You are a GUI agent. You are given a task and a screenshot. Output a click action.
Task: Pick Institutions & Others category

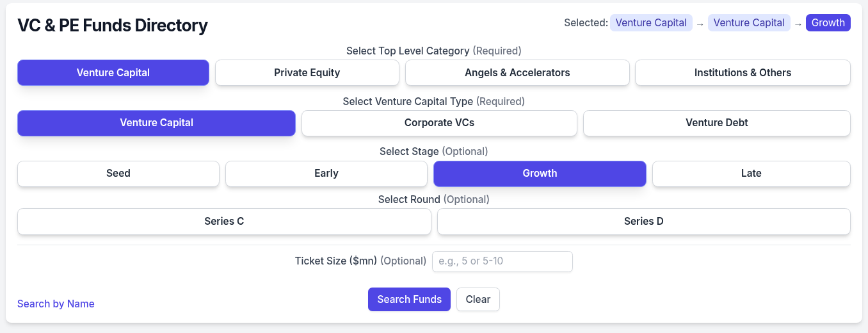743,72
